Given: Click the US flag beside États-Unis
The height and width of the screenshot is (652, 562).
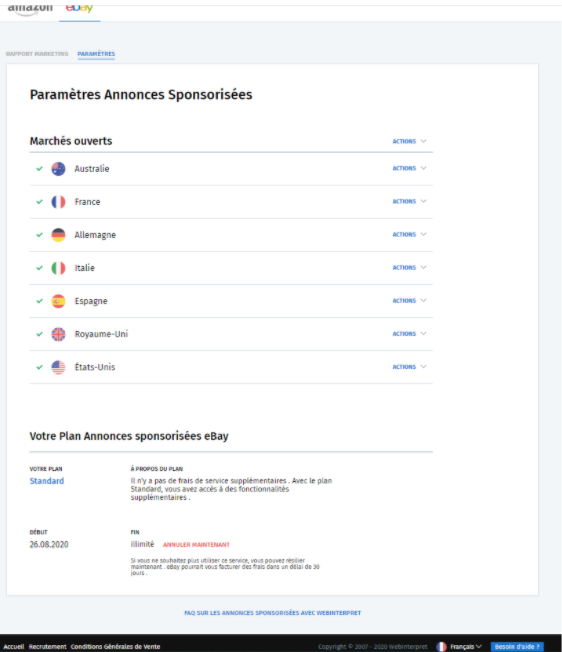Looking at the screenshot, I should [58, 367].
